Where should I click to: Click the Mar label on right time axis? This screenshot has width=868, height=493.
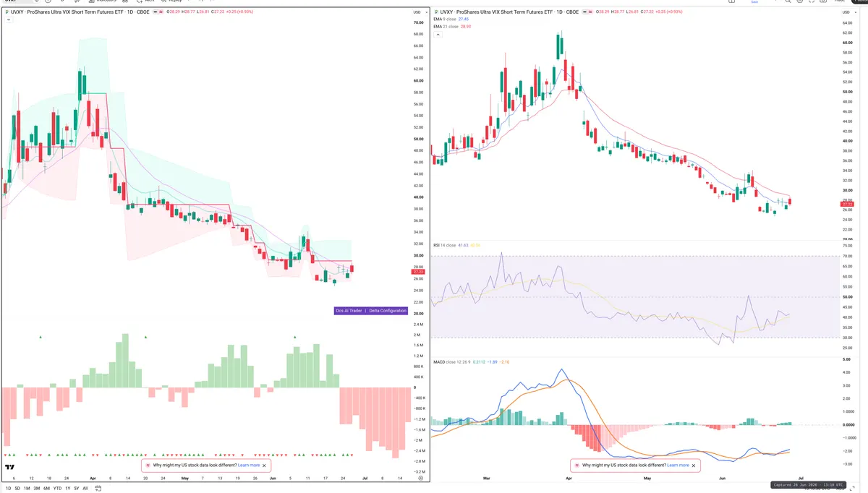tap(486, 479)
